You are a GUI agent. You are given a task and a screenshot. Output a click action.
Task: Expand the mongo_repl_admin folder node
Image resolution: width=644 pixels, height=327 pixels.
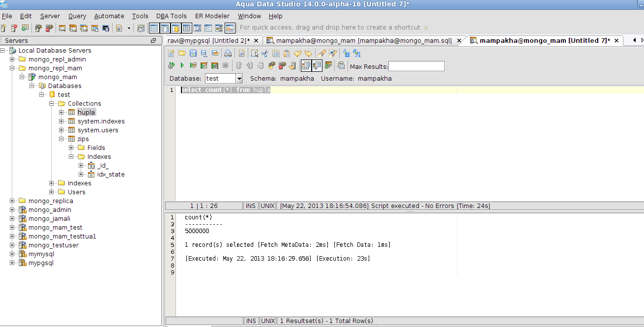(x=12, y=59)
